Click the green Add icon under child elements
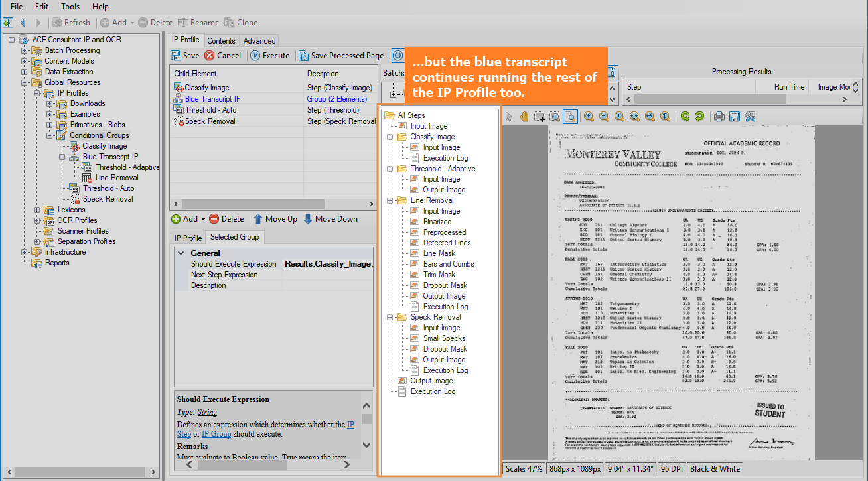 [x=176, y=219]
